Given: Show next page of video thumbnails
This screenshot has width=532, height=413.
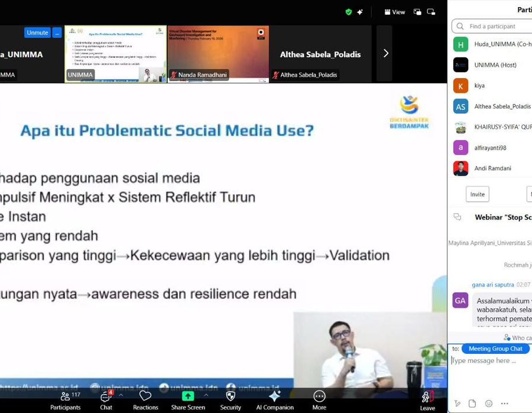Looking at the screenshot, I should pyautogui.click(x=385, y=53).
